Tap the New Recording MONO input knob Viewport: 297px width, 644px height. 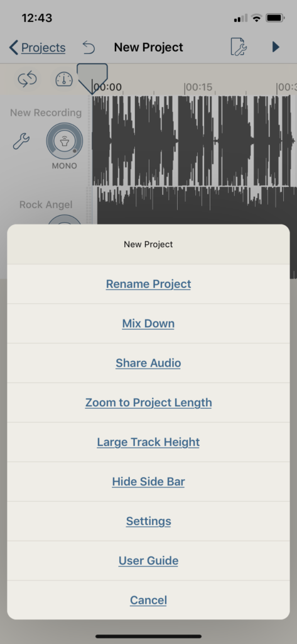coord(65,142)
